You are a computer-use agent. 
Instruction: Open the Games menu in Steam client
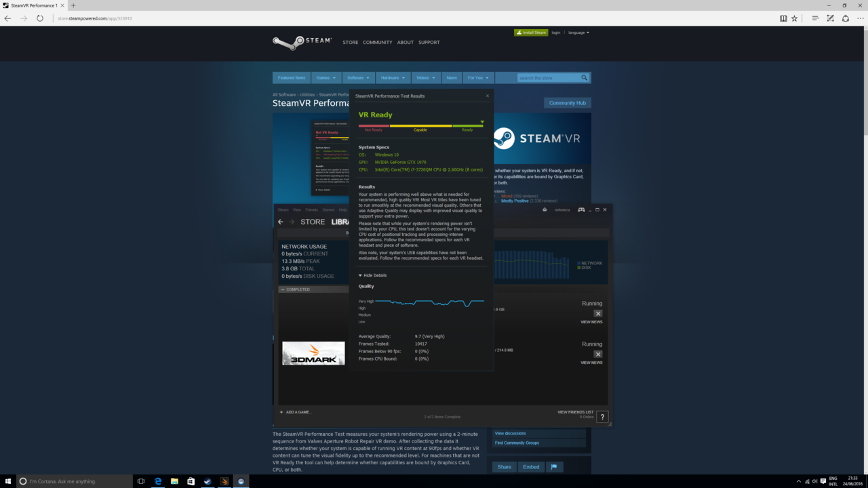pos(328,210)
